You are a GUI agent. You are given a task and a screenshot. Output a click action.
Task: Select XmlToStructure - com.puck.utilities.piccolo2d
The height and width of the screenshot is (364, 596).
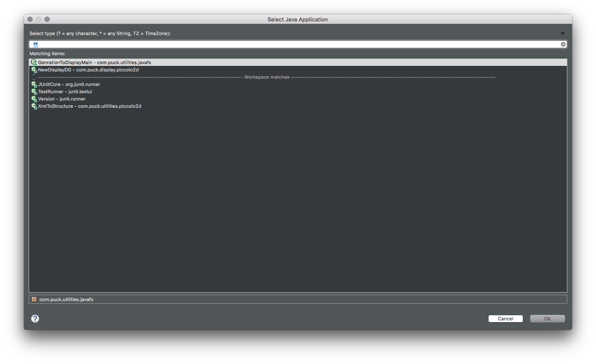pos(298,106)
